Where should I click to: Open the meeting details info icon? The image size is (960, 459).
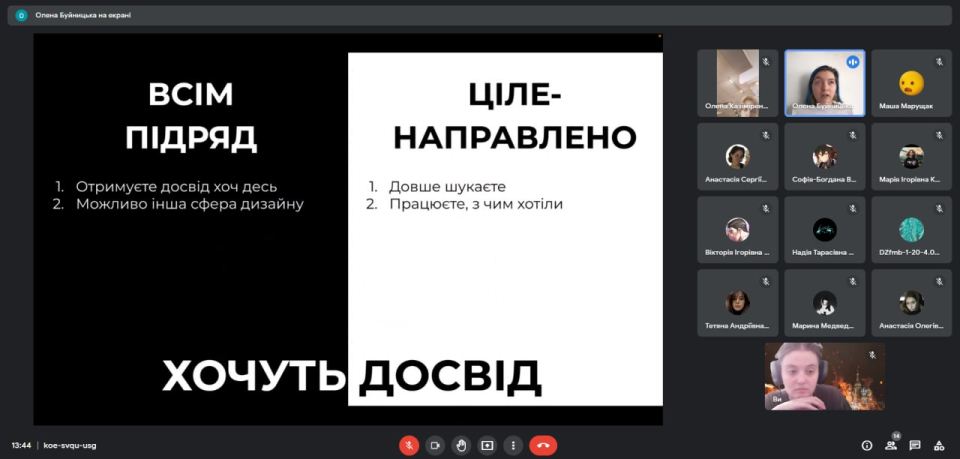866,446
